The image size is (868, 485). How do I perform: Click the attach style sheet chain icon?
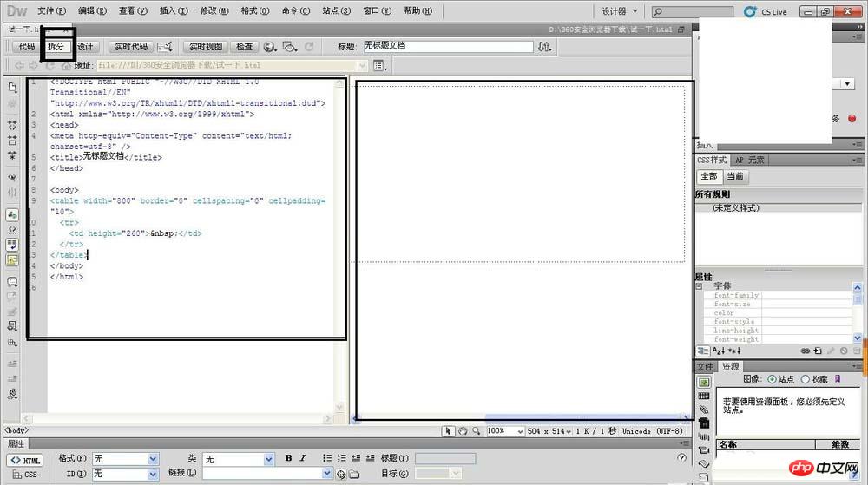tap(806, 351)
